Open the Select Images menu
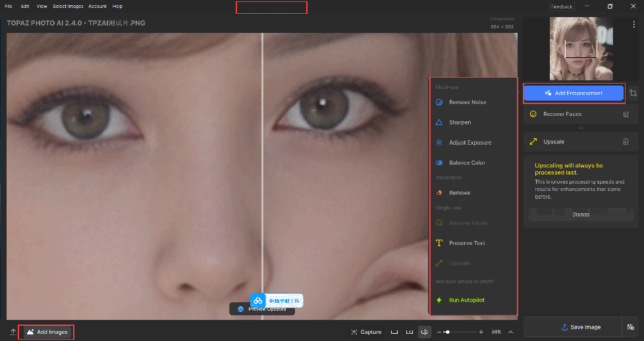 point(68,6)
